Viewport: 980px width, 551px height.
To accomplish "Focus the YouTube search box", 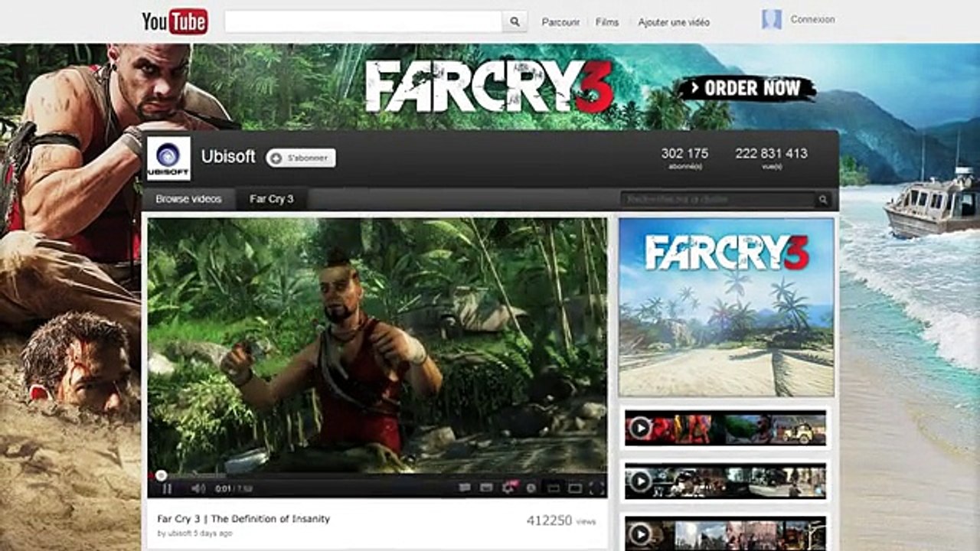I will coord(364,21).
